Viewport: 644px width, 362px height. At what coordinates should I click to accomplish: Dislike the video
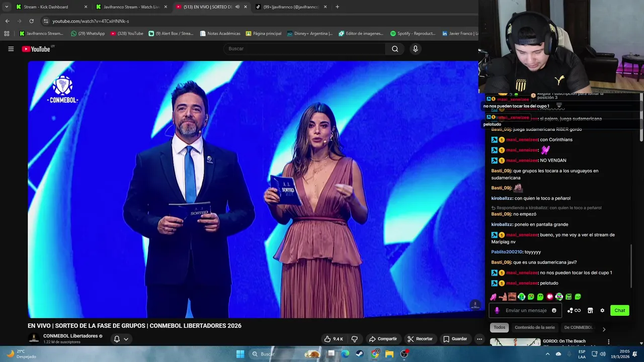tap(354, 339)
